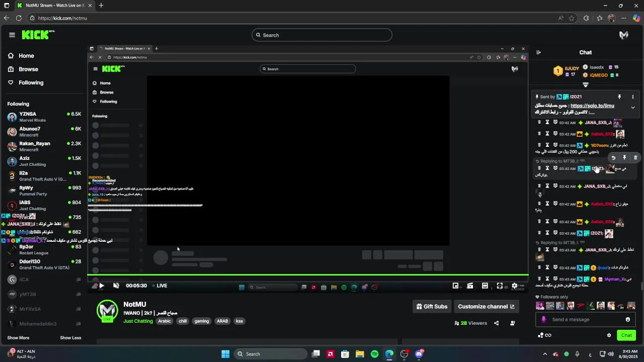Delete JANA_SXB_J's 03:42 AM top message

click(x=539, y=123)
